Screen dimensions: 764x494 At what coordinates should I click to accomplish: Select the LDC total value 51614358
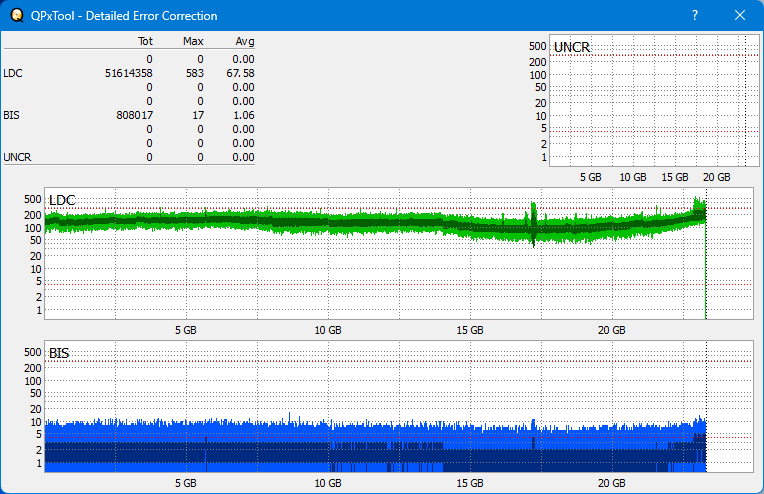tap(129, 73)
